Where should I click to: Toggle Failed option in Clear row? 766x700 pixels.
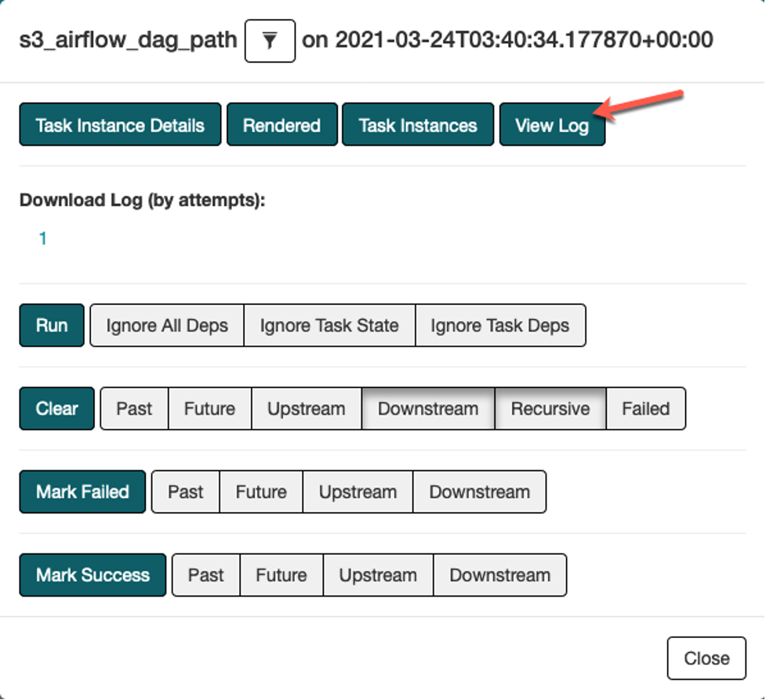[x=646, y=408]
